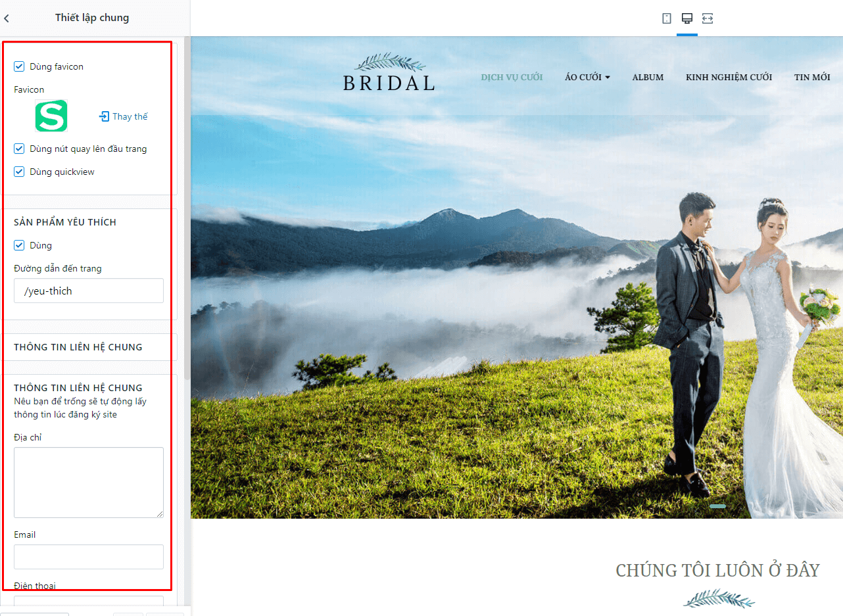
Task: Click the Thay thế replace icon
Action: coord(104,116)
